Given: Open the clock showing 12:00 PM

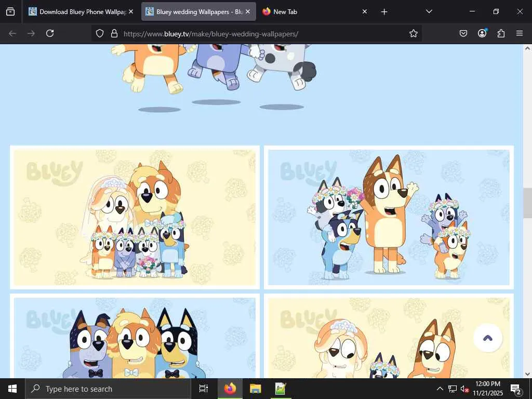Looking at the screenshot, I should pyautogui.click(x=488, y=389).
